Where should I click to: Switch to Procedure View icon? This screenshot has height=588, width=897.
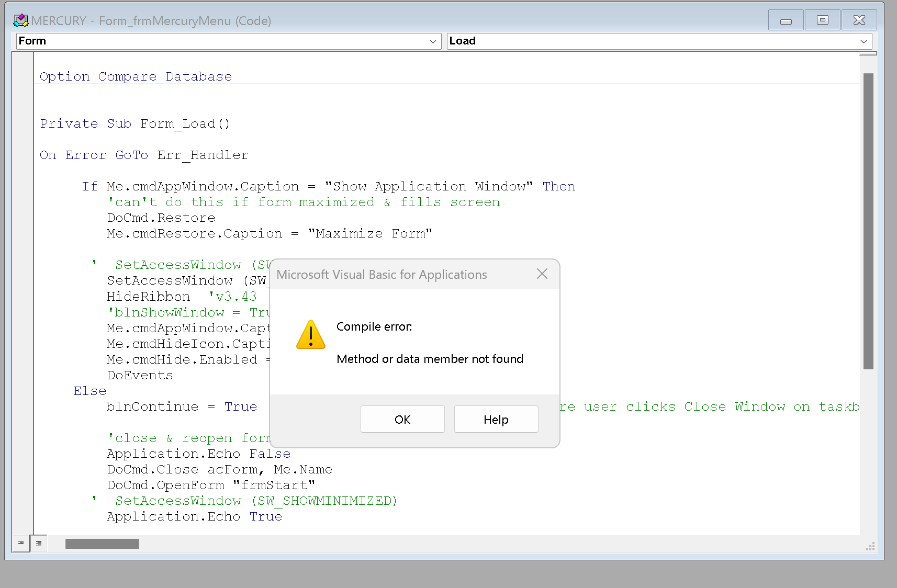(x=21, y=543)
